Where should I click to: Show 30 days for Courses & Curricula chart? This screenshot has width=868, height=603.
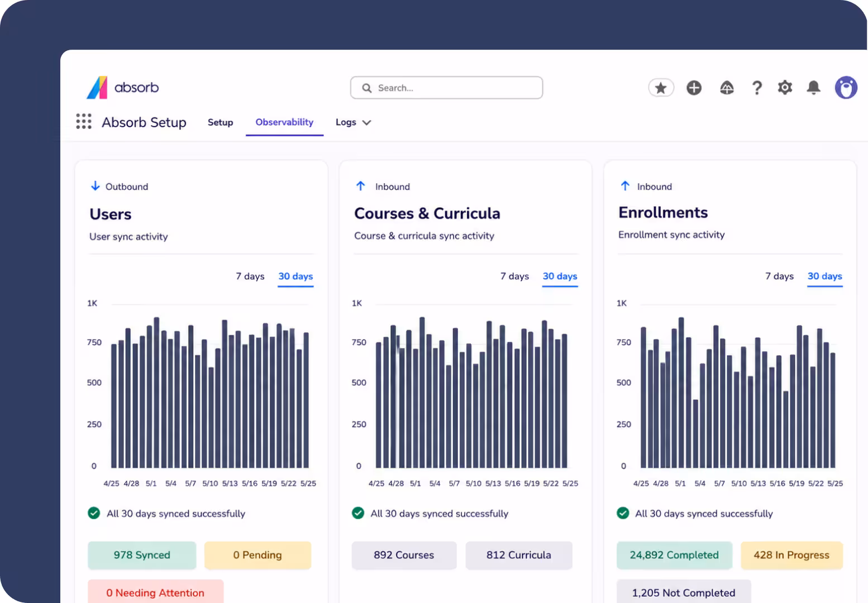(560, 276)
